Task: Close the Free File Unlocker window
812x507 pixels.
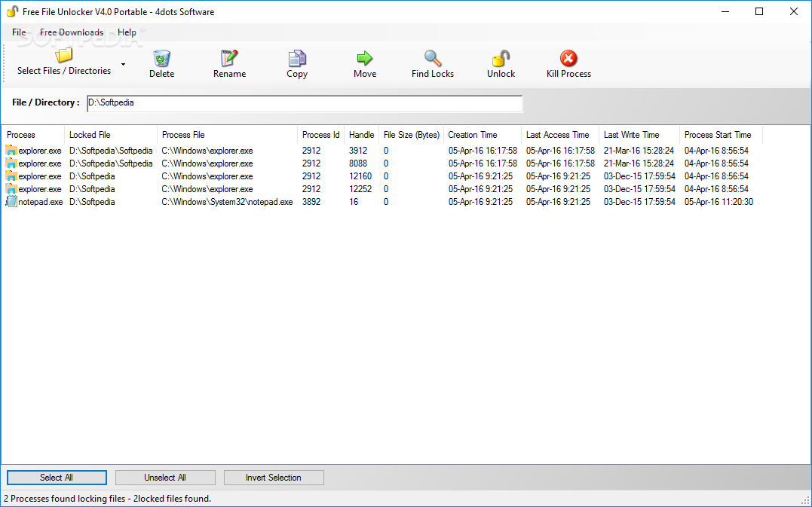Action: 794,11
